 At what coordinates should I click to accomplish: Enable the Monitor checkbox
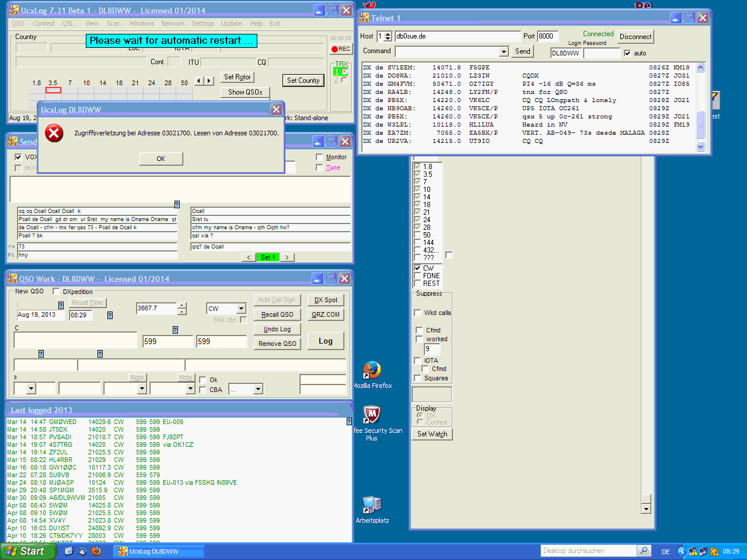coord(319,157)
